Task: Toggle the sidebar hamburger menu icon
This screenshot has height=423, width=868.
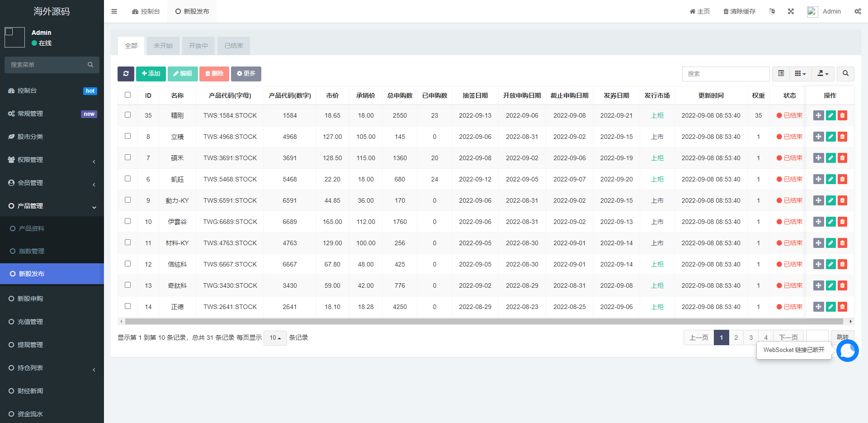Action: [x=114, y=11]
